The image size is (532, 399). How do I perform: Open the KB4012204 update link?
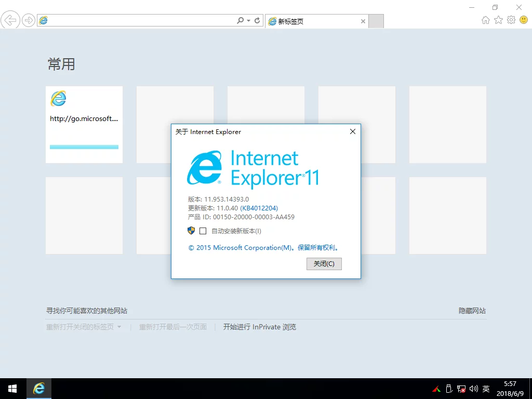click(259, 208)
